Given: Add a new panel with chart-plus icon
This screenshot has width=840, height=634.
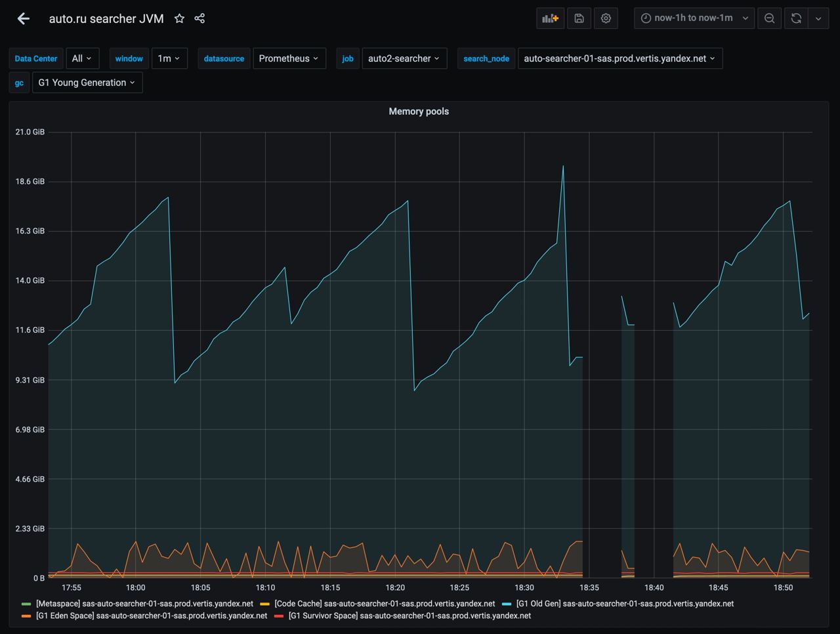Looking at the screenshot, I should click(550, 18).
